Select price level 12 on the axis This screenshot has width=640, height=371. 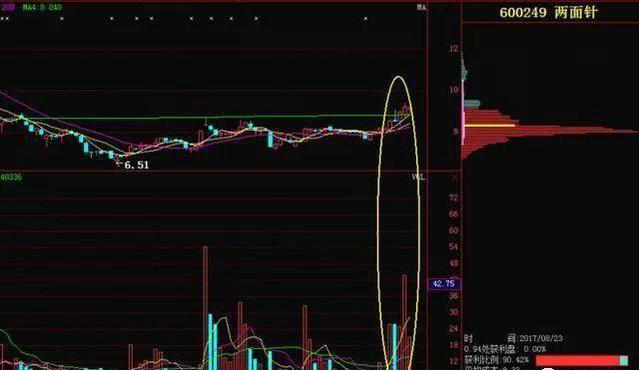click(454, 49)
